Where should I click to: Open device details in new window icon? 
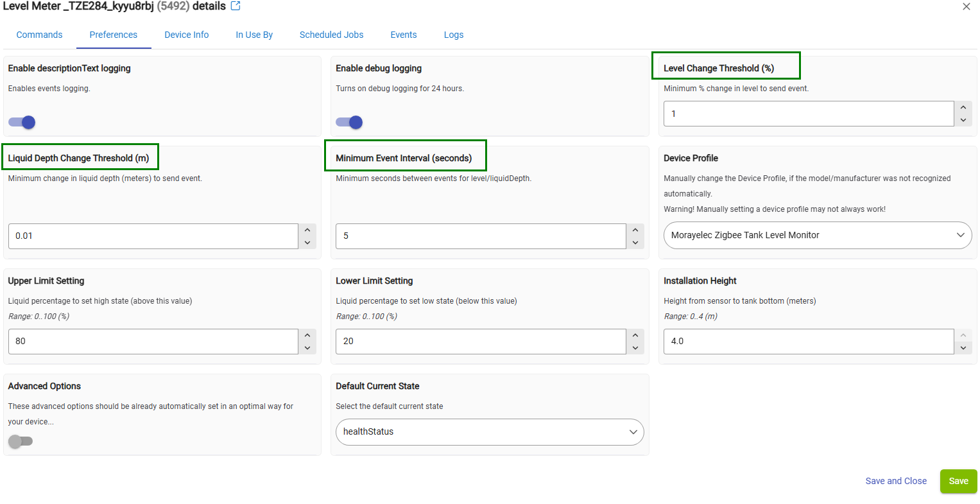tap(236, 6)
